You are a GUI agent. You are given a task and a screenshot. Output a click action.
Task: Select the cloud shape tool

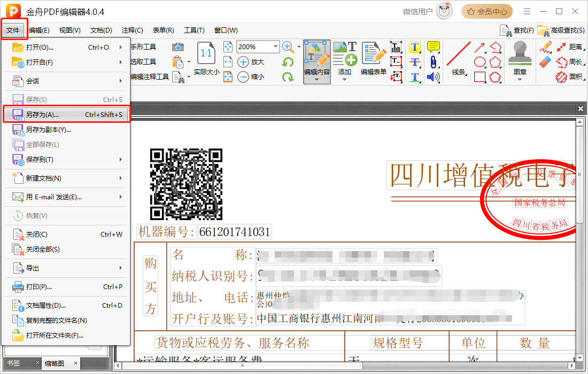click(x=496, y=77)
